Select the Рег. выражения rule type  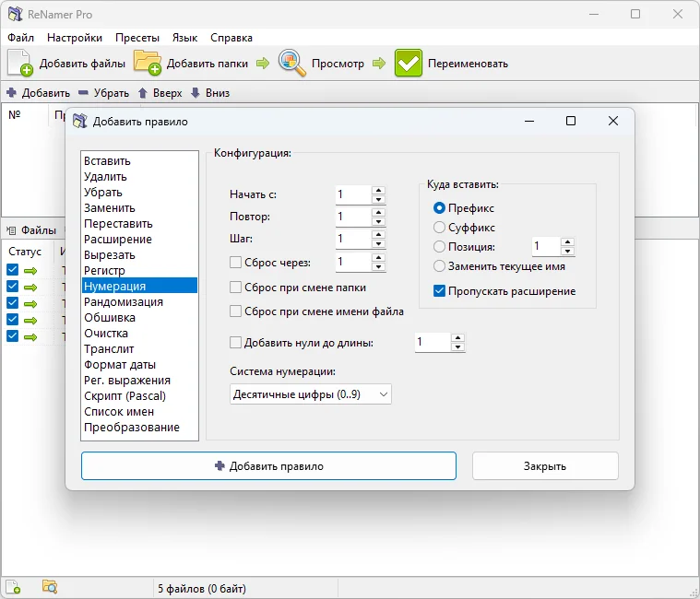140,380
